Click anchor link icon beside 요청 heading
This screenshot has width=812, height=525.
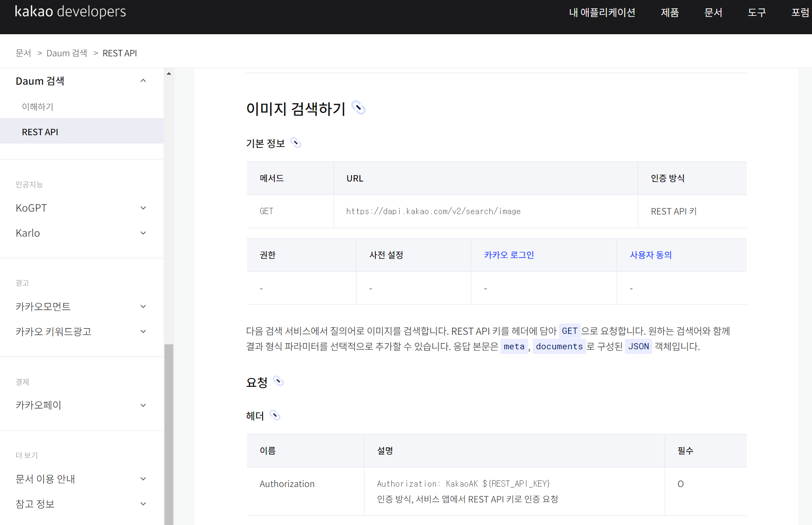(278, 381)
